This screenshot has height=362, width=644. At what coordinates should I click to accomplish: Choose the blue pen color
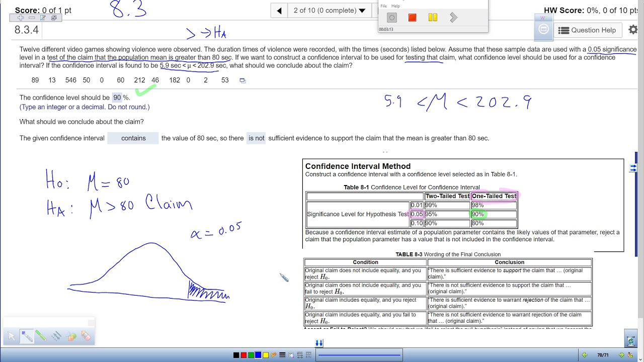point(258,355)
